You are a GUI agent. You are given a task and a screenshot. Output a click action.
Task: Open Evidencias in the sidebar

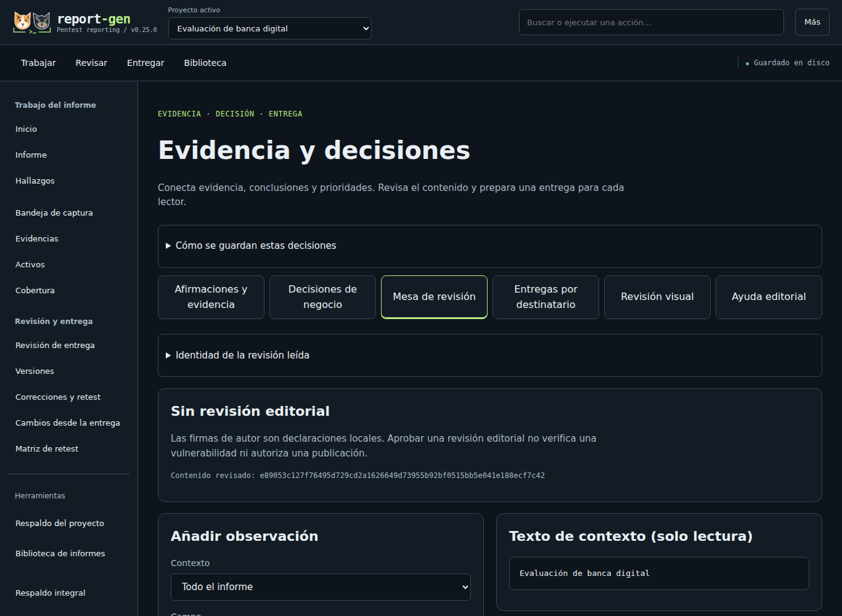[x=37, y=238]
